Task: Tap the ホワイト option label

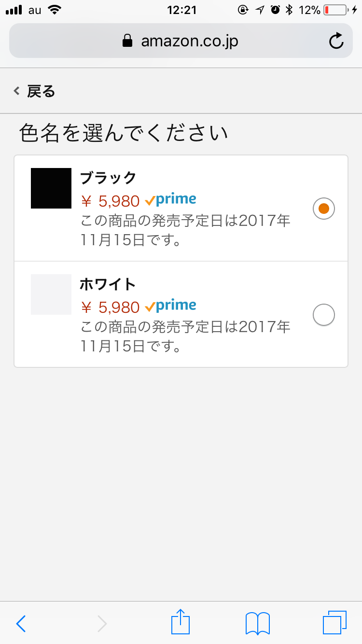Action: [108, 284]
